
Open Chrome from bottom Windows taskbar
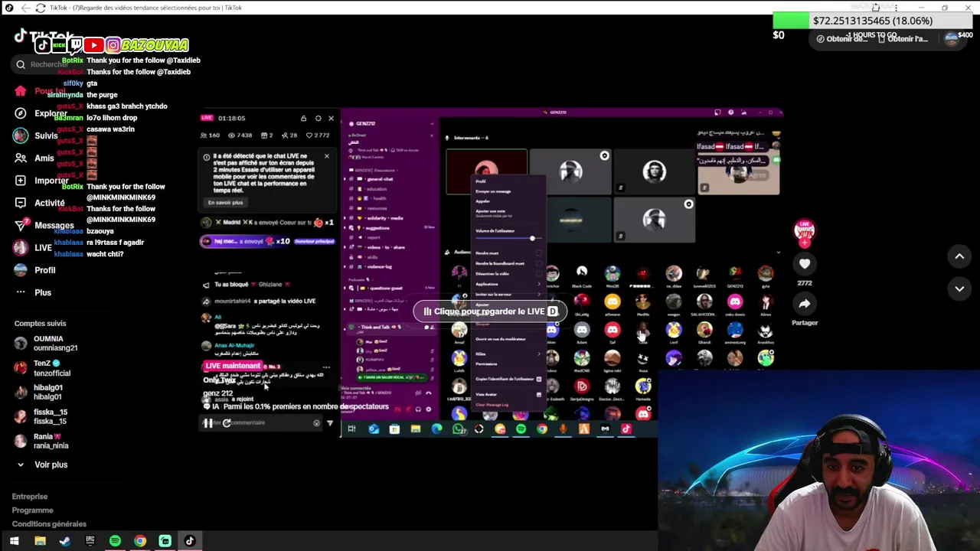[140, 541]
